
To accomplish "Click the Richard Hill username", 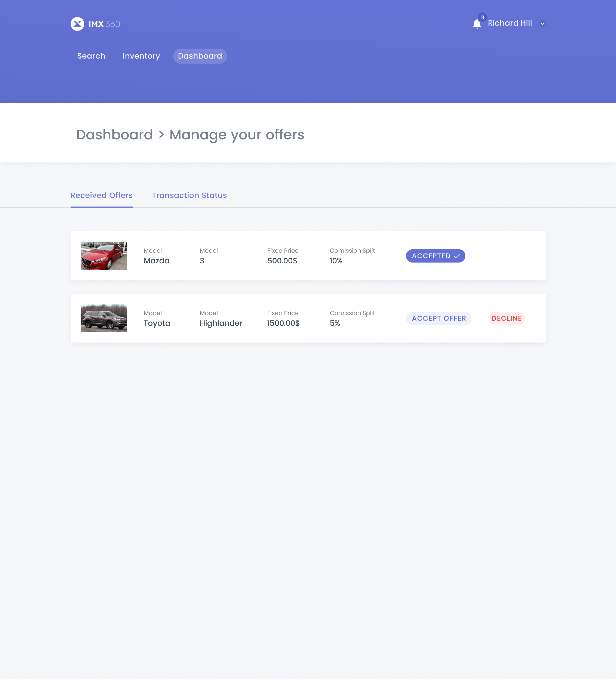I will pyautogui.click(x=510, y=23).
